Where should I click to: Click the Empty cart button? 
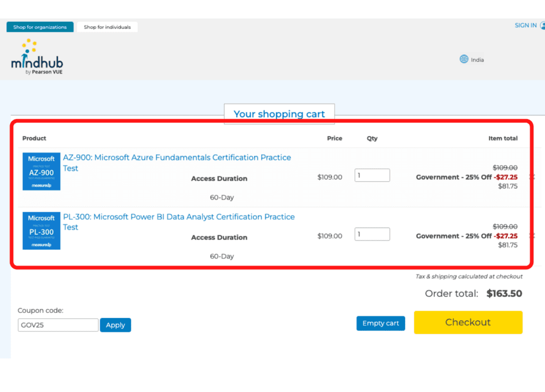(381, 323)
